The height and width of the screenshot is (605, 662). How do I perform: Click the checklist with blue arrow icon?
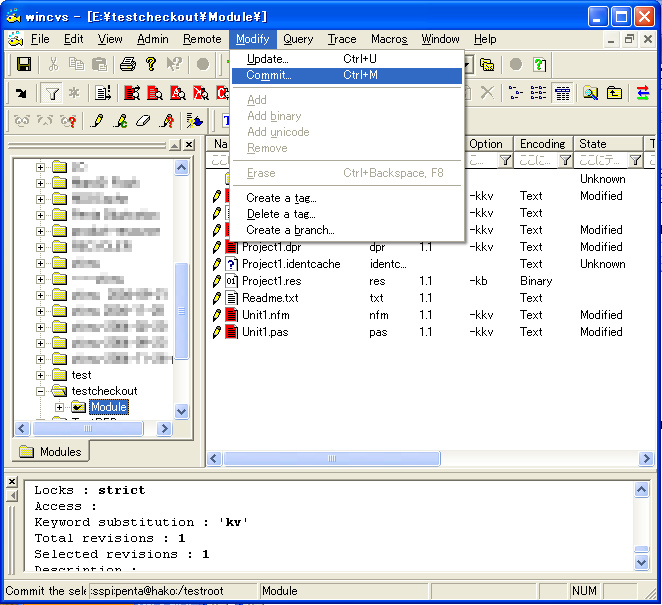pos(195,121)
